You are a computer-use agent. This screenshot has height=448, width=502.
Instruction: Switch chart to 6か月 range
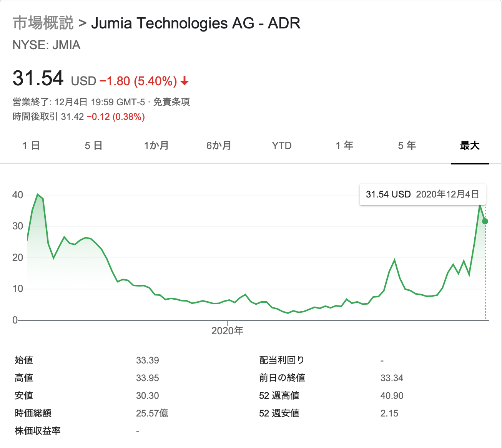[x=219, y=146]
